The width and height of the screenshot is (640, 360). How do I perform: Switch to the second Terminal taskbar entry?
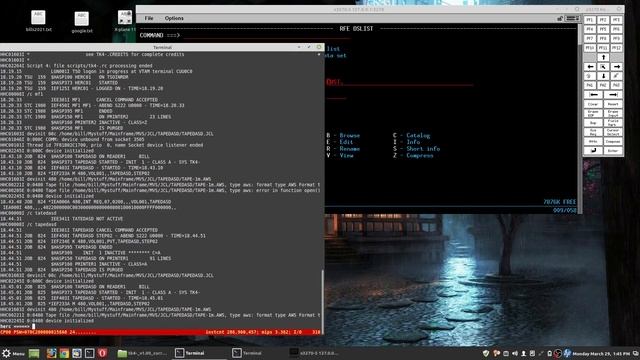(247, 353)
